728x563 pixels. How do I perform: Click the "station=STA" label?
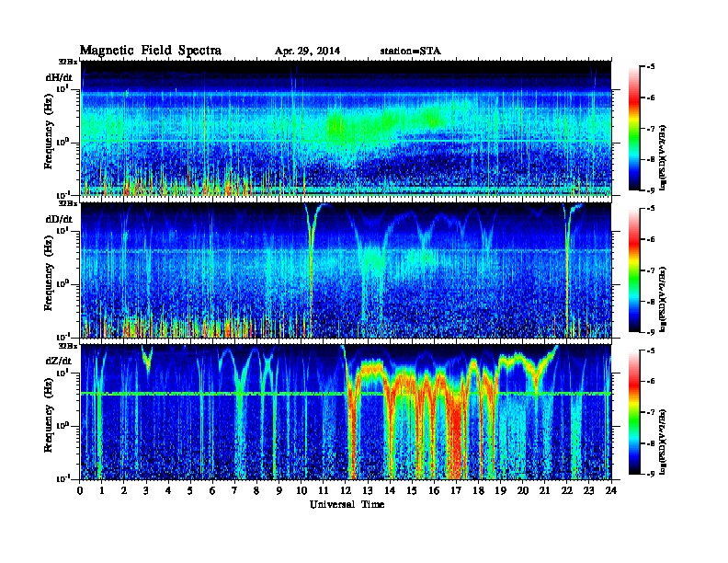(x=410, y=52)
